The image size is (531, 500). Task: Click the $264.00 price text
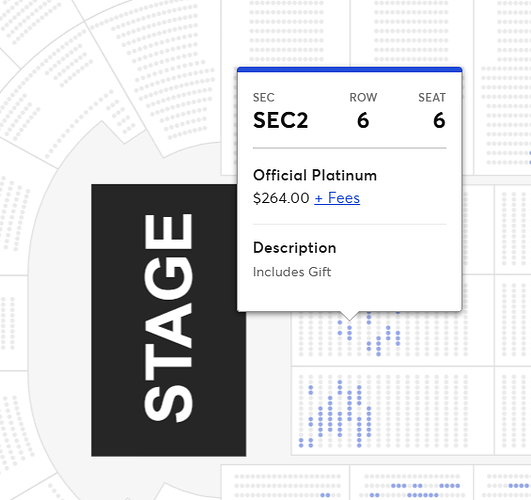[281, 198]
